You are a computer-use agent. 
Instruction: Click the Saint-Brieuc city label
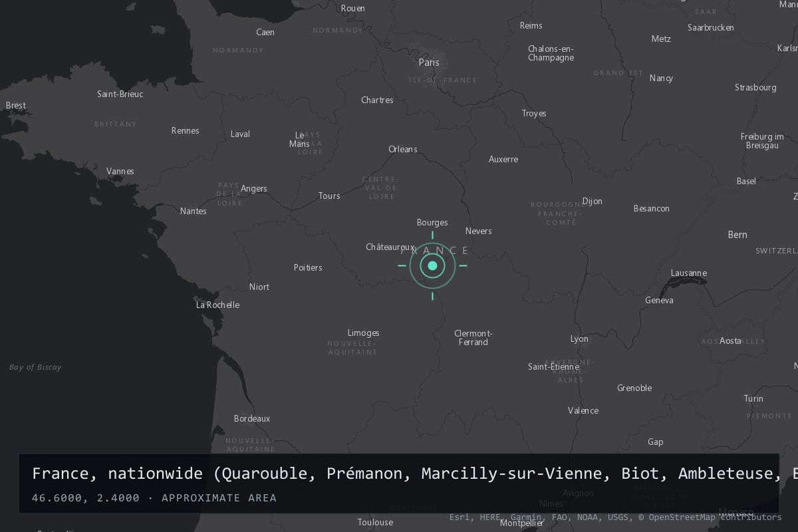[x=120, y=94]
